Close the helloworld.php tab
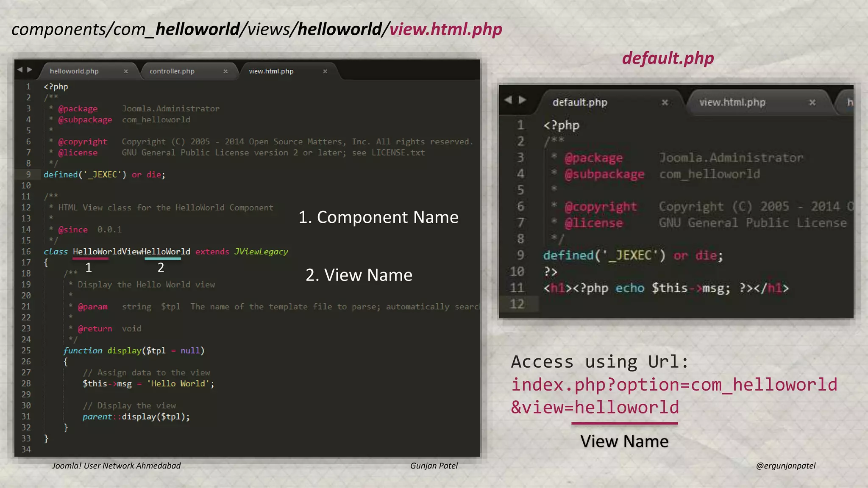The image size is (868, 488). [126, 72]
